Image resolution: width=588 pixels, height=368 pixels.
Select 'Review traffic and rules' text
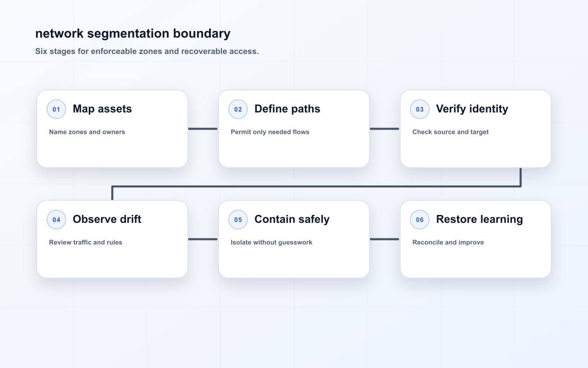(86, 242)
